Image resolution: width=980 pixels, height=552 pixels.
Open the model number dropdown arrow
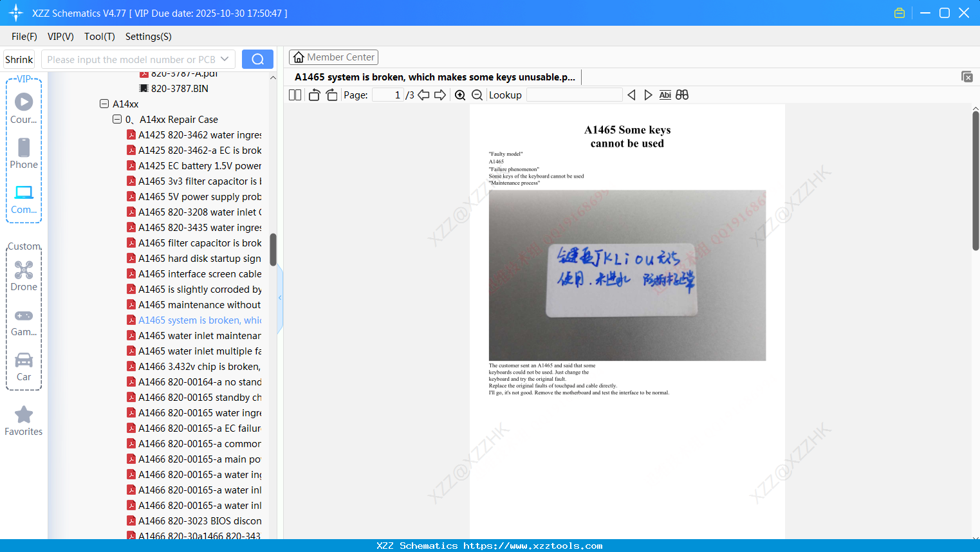coord(225,59)
